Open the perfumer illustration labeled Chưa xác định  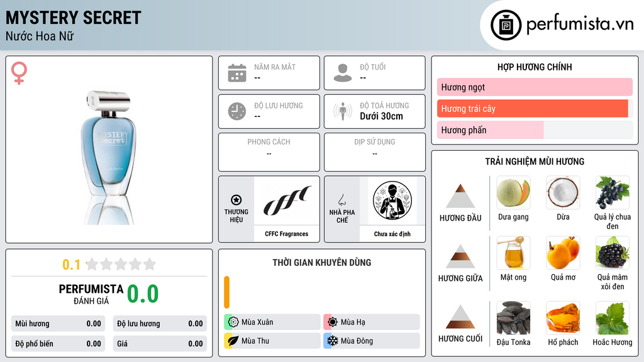pyautogui.click(x=392, y=200)
